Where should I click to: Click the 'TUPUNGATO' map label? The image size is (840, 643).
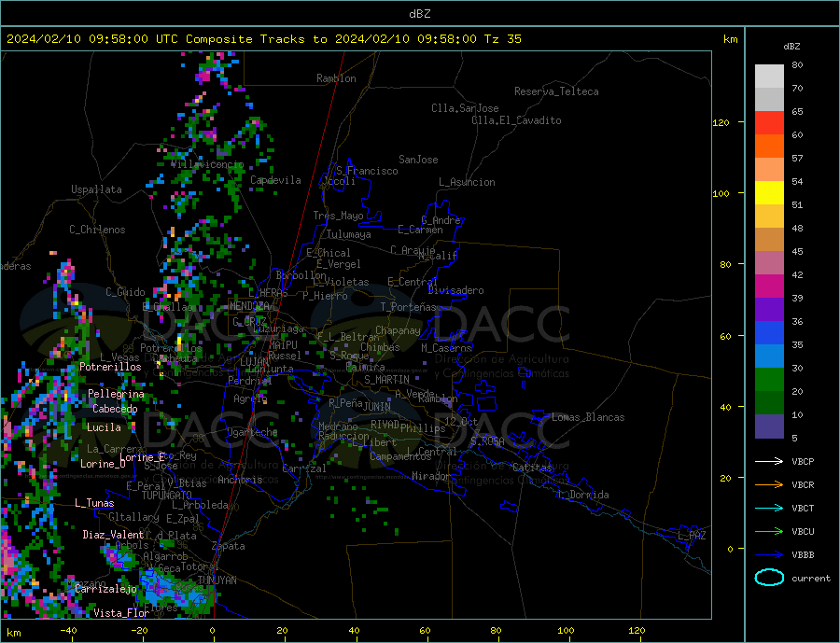pyautogui.click(x=167, y=496)
